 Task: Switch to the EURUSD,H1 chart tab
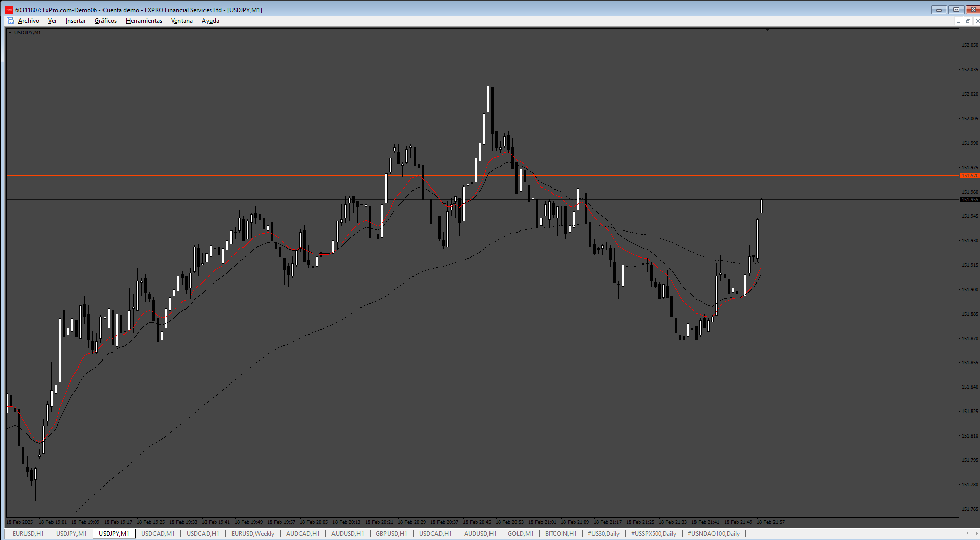(x=28, y=534)
